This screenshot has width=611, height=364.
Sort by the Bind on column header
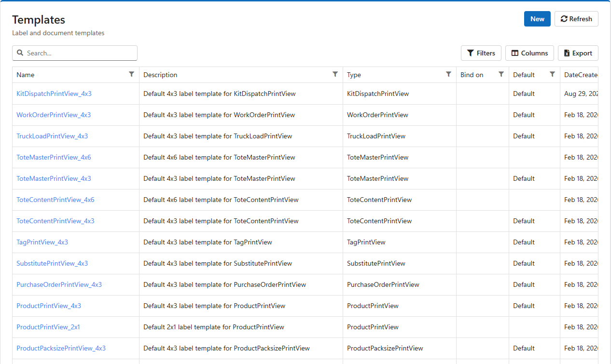coord(472,75)
